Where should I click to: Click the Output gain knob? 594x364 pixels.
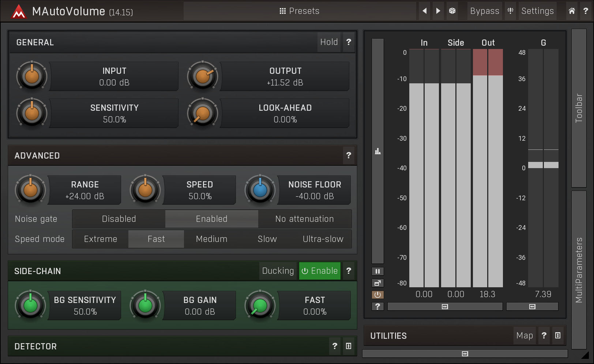(203, 76)
